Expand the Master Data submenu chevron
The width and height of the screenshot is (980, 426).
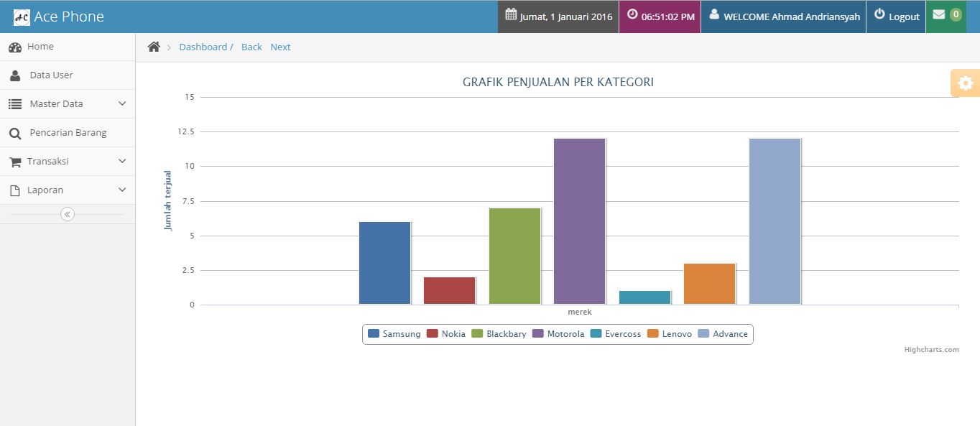[122, 103]
